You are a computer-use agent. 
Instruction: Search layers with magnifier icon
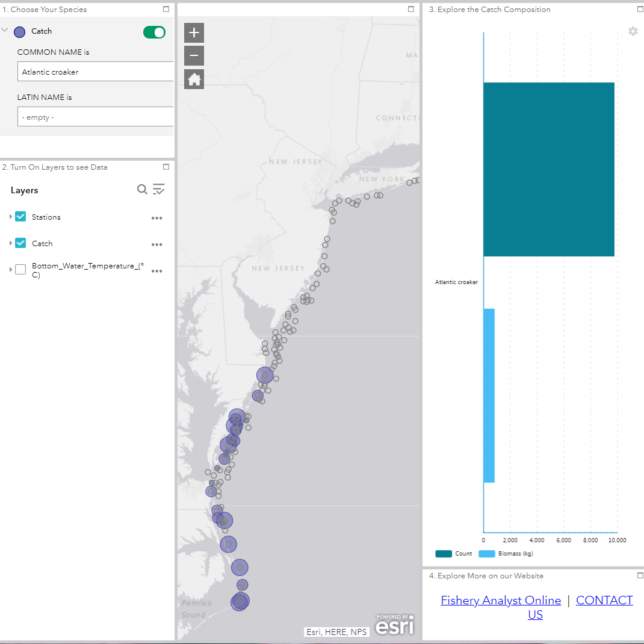(x=142, y=190)
